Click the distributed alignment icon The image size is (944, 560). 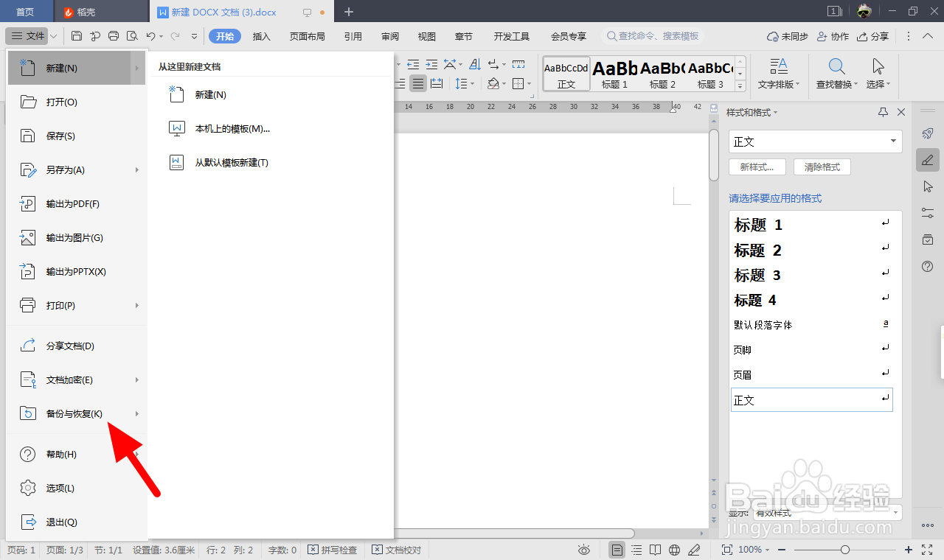tap(437, 83)
